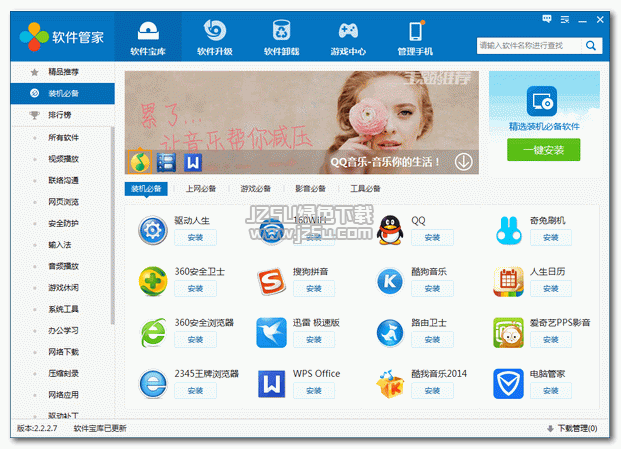
Task: Click the 爱奇艺PPS影音 icon
Action: click(x=509, y=333)
